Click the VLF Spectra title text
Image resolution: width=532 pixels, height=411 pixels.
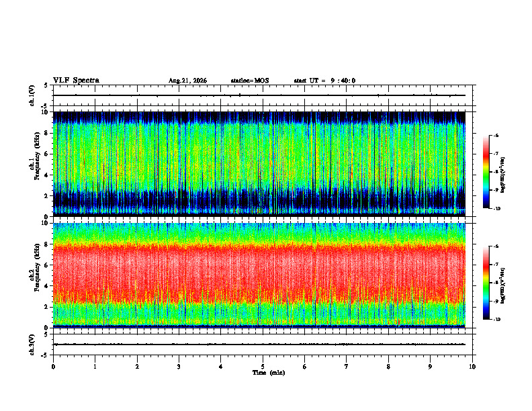pyautogui.click(x=76, y=81)
